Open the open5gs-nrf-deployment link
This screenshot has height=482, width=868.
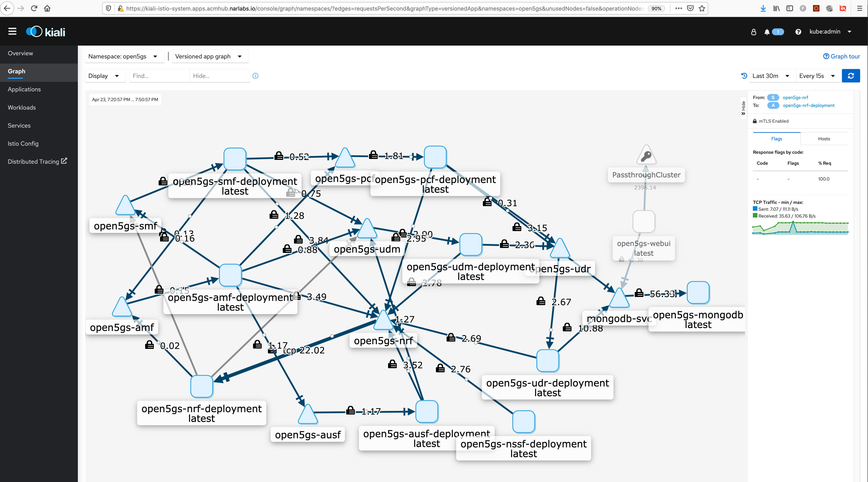(x=808, y=105)
